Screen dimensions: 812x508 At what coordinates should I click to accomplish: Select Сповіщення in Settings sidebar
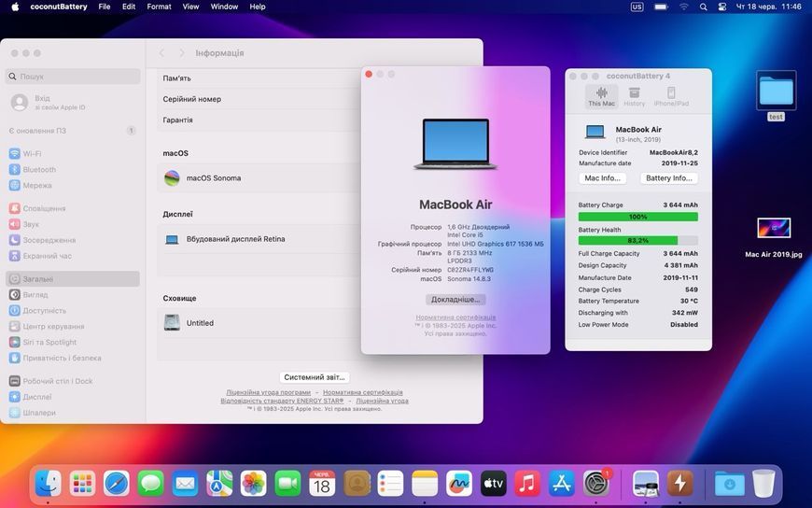click(73, 208)
